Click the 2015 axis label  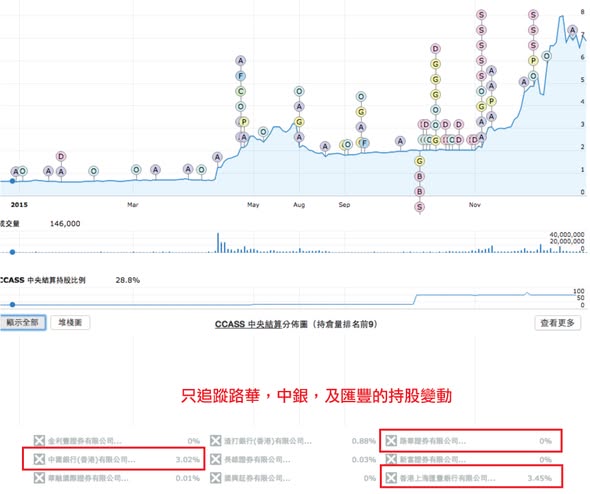pyautogui.click(x=19, y=205)
